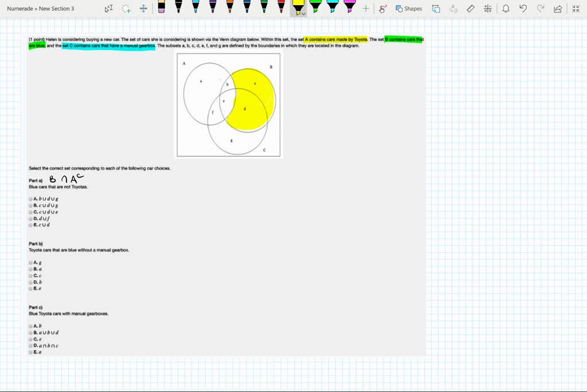The image size is (587, 392).
Task: Choose option D 'b' in Part b
Action: [31, 282]
